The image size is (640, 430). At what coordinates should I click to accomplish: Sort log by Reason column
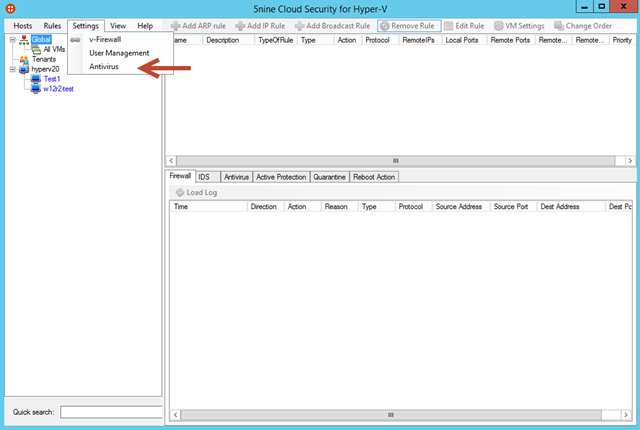340,206
